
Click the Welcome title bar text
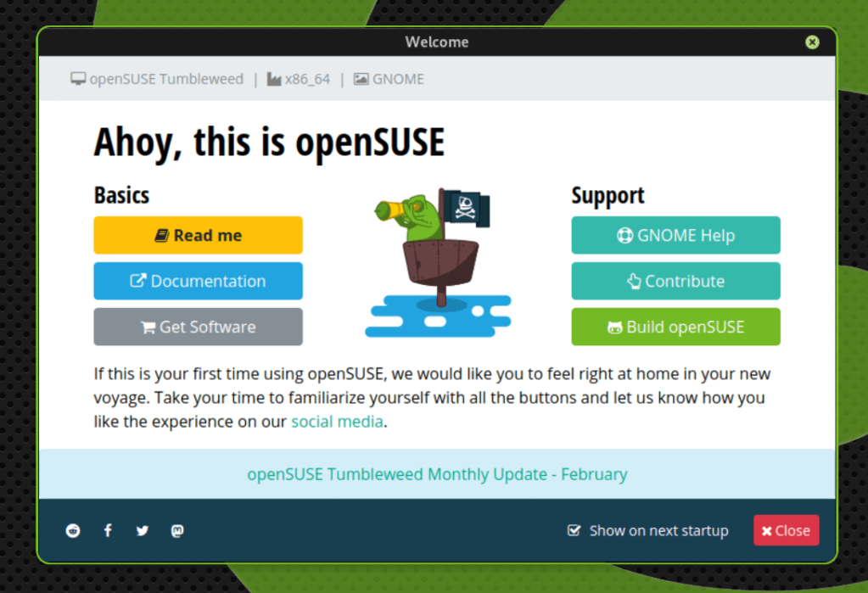[436, 42]
